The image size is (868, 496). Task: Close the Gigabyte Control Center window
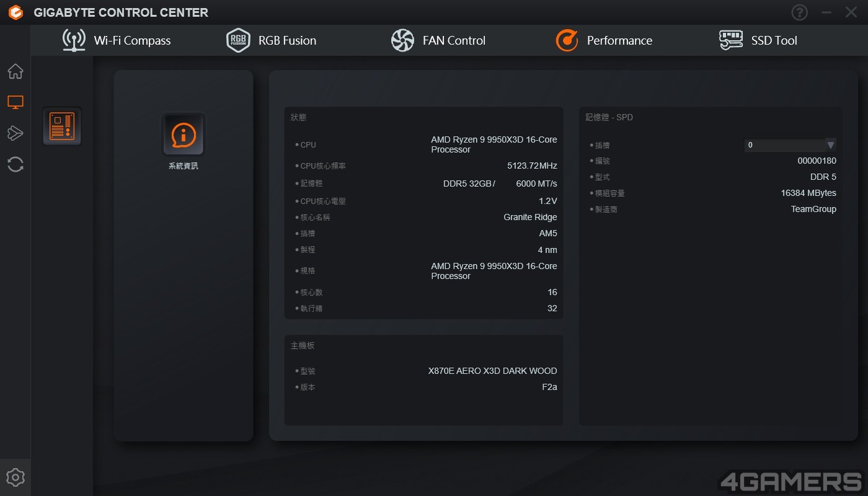coord(851,12)
